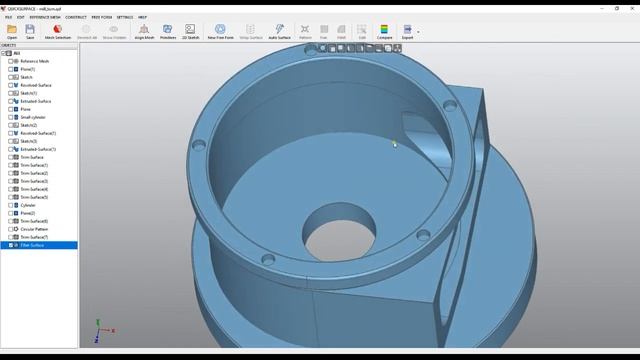640x360 pixels.
Task: Tick the Circular Pattern checkbox
Action: pyautogui.click(x=11, y=229)
